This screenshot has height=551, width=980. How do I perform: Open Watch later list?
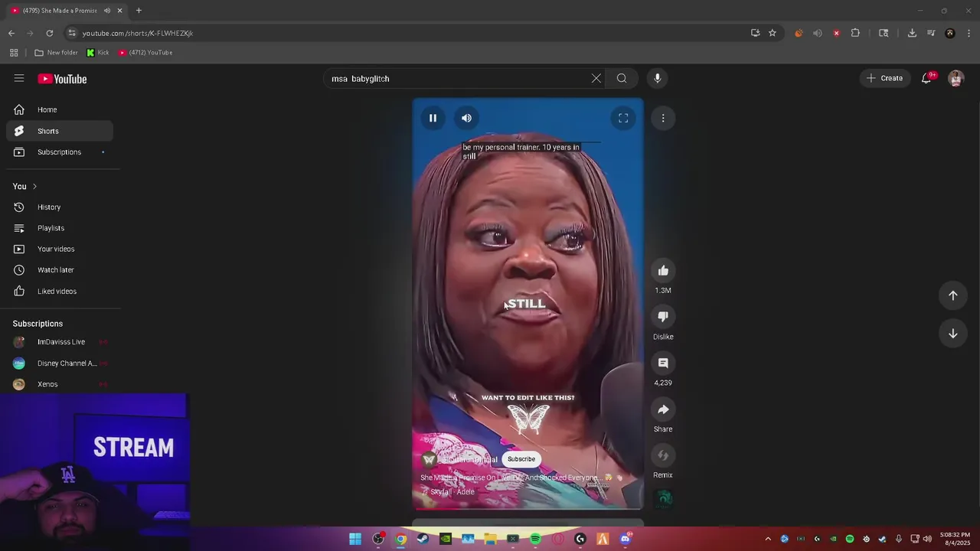click(60, 269)
